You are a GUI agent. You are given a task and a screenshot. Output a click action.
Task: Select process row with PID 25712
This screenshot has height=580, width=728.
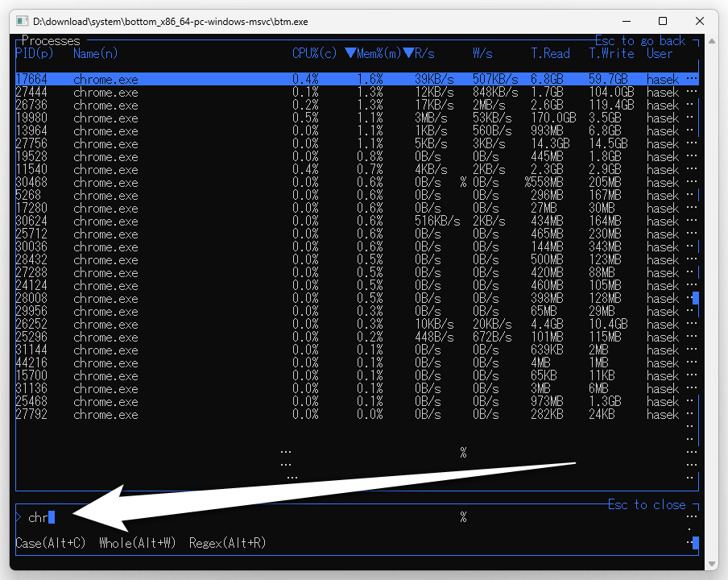click(357, 234)
